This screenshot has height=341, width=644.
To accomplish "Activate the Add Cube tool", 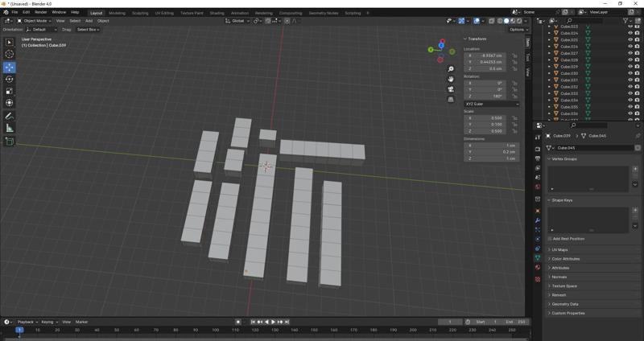I will point(10,142).
